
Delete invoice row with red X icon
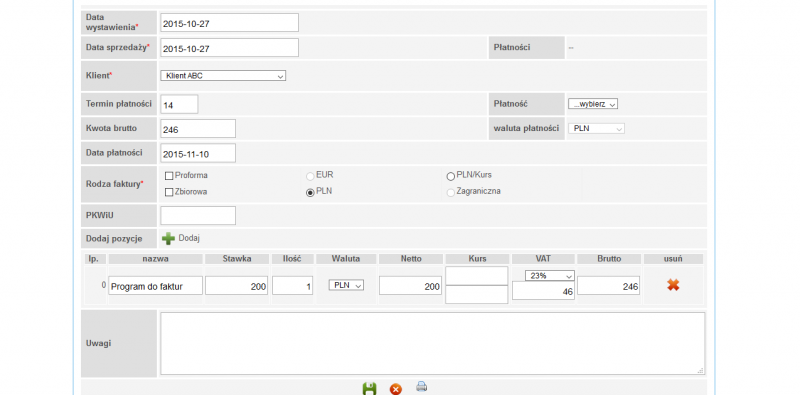pos(673,285)
